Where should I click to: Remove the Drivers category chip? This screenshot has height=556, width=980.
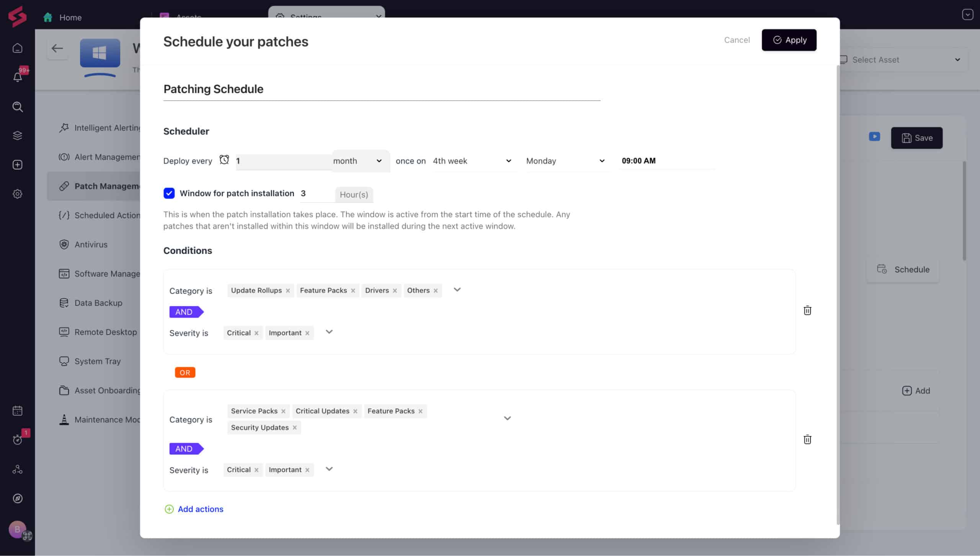coord(394,290)
